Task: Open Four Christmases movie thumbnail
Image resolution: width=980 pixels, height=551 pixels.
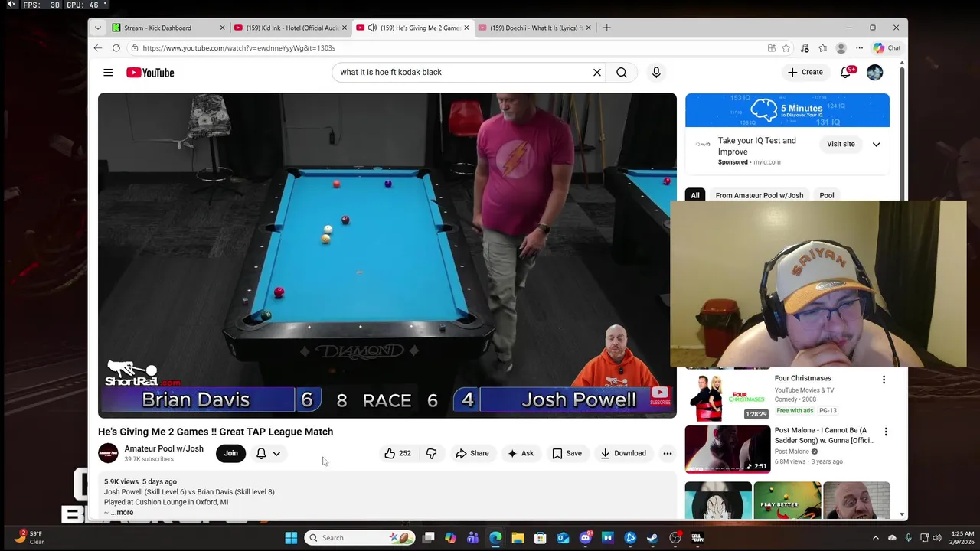Action: [727, 396]
